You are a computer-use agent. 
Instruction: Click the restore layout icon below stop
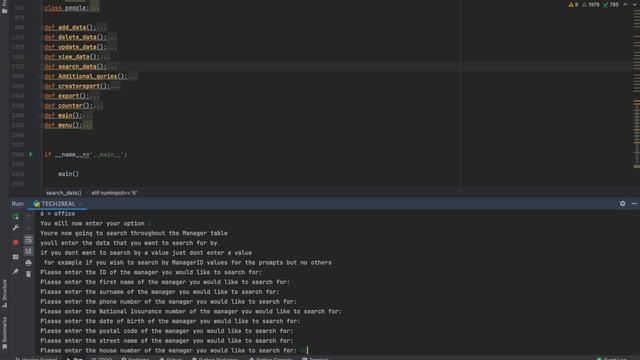point(16,257)
